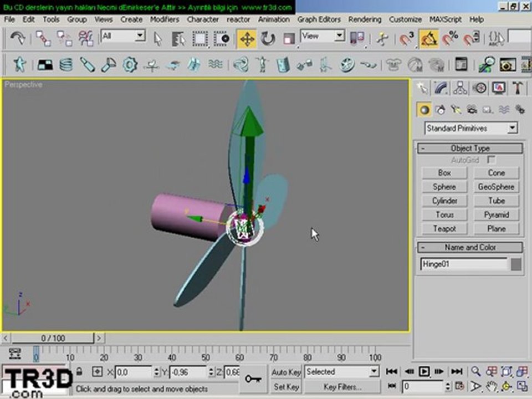Click the X coordinate spinner arrows
Image resolution: width=532 pixels, height=399 pixels.
[x=156, y=372]
